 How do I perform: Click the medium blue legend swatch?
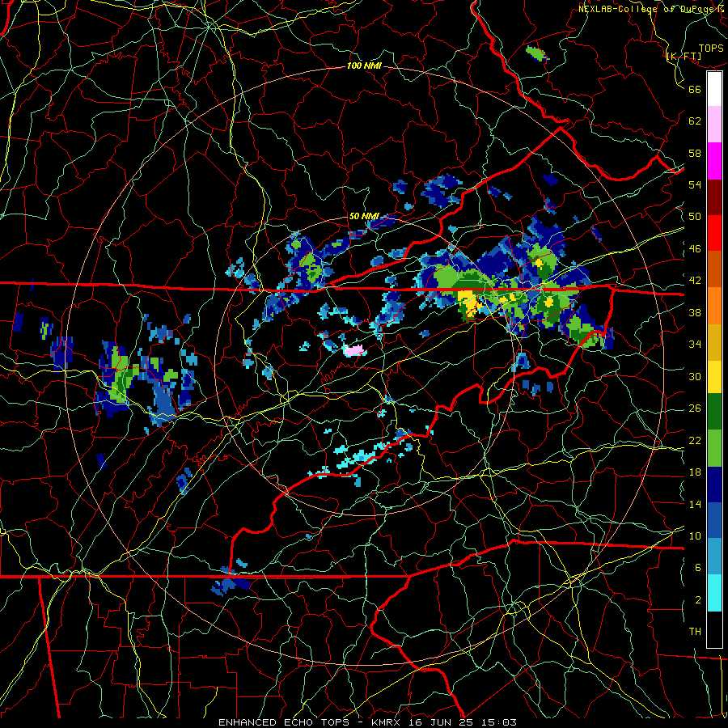(714, 521)
